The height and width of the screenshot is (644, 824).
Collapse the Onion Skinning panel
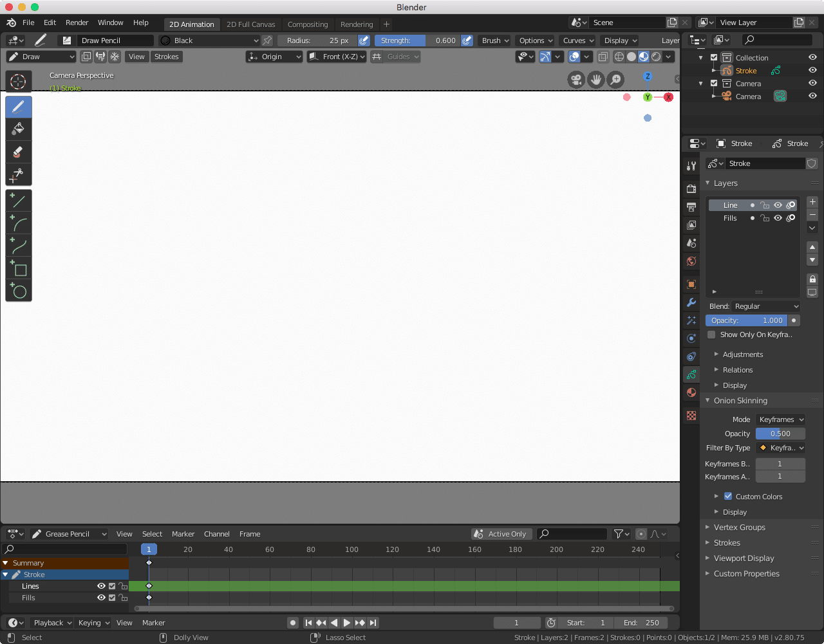(740, 400)
